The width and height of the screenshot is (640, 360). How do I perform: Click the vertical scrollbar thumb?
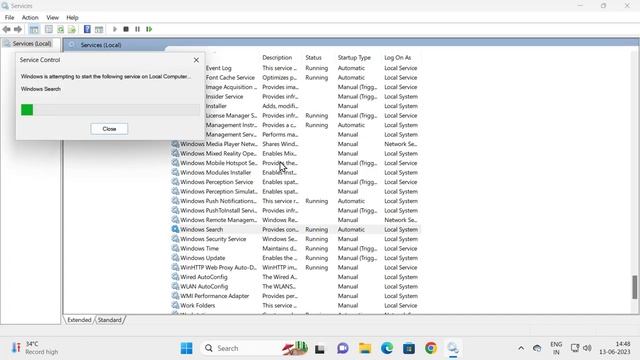(x=635, y=287)
